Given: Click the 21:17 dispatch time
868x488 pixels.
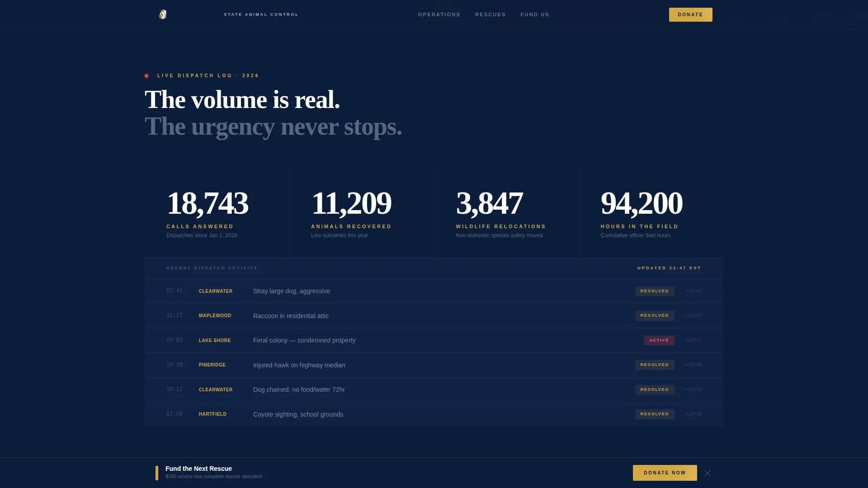Looking at the screenshot, I should click(175, 316).
